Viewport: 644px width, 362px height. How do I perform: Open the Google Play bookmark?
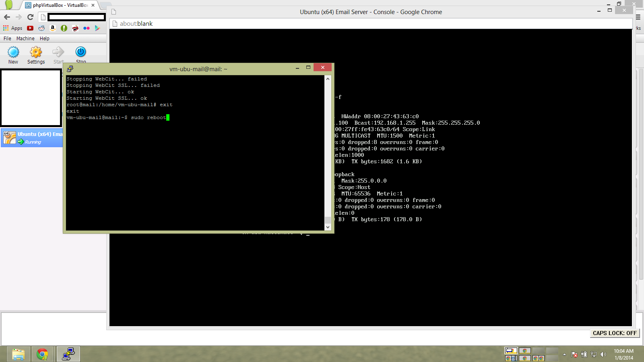(97, 28)
